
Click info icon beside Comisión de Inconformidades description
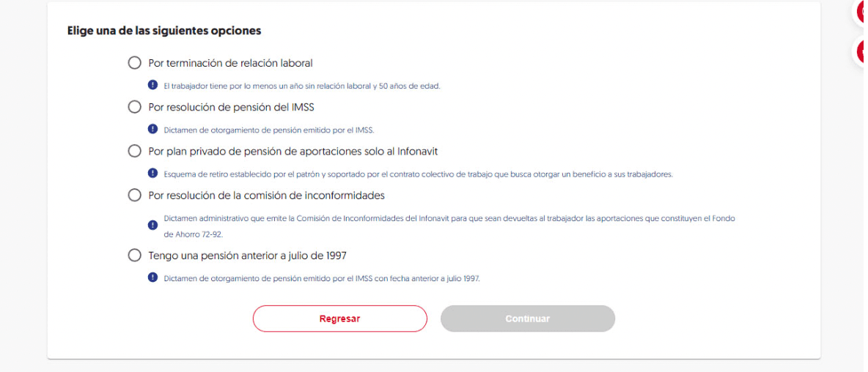152,225
